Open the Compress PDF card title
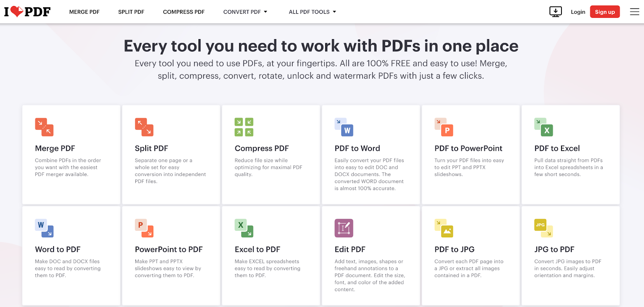 [x=262, y=148]
